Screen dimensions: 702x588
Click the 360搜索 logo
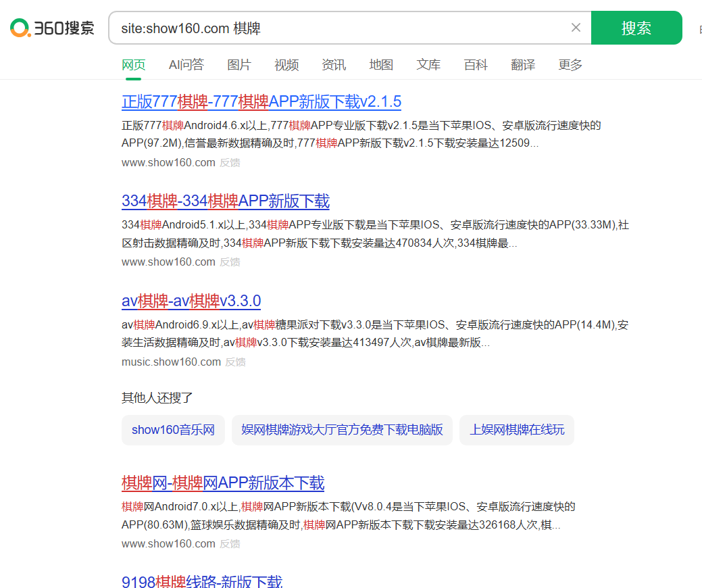(52, 28)
